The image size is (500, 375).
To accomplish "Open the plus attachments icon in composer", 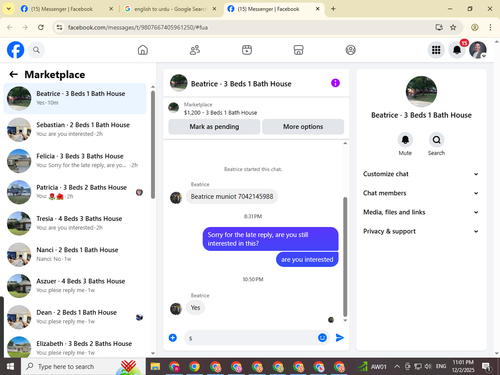I will pyautogui.click(x=173, y=338).
